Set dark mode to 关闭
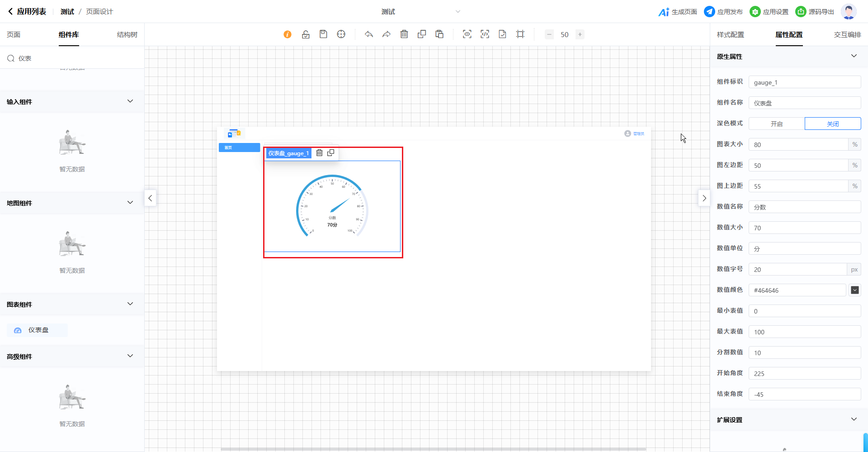This screenshot has width=868, height=452. tap(833, 124)
